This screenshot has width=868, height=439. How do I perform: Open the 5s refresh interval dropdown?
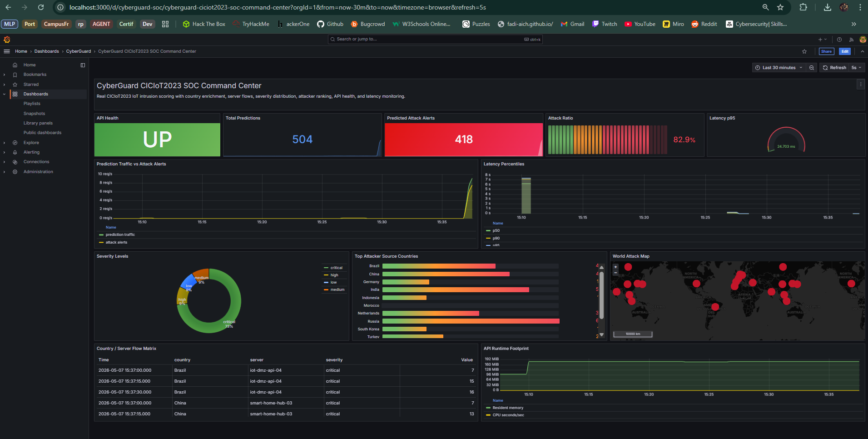click(857, 68)
